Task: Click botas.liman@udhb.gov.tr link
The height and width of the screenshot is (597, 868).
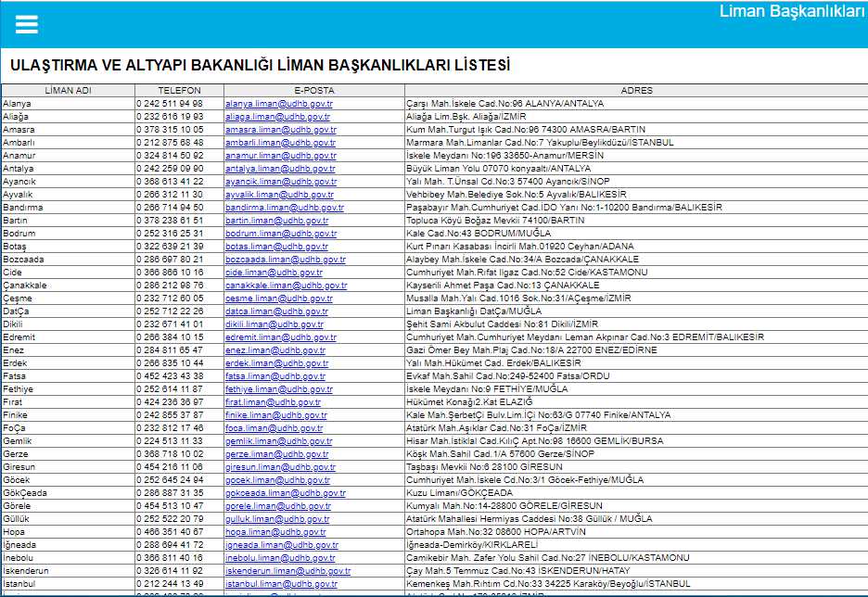Action: tap(276, 247)
